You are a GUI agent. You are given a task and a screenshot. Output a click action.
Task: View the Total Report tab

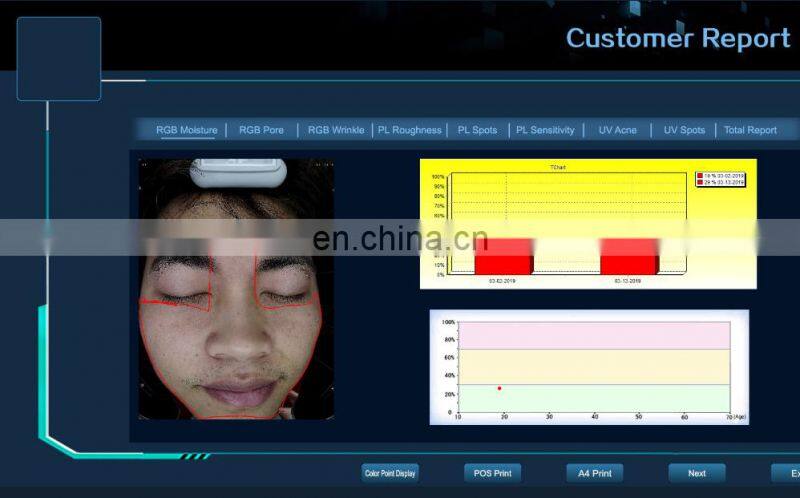point(750,130)
